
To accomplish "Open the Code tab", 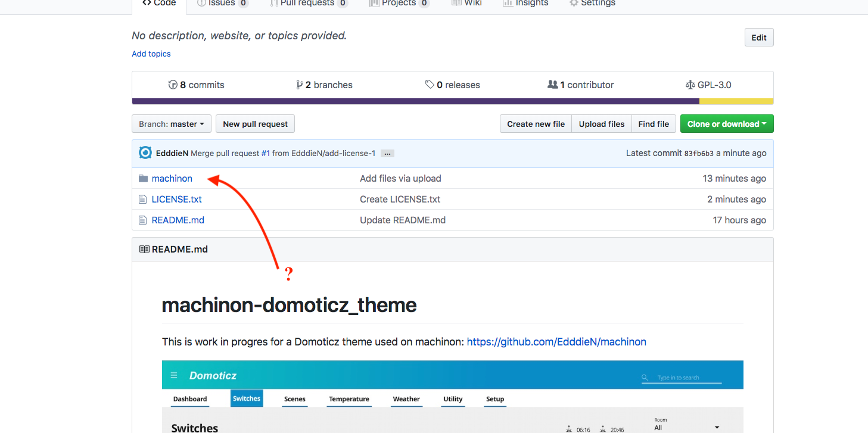I will [159, 4].
